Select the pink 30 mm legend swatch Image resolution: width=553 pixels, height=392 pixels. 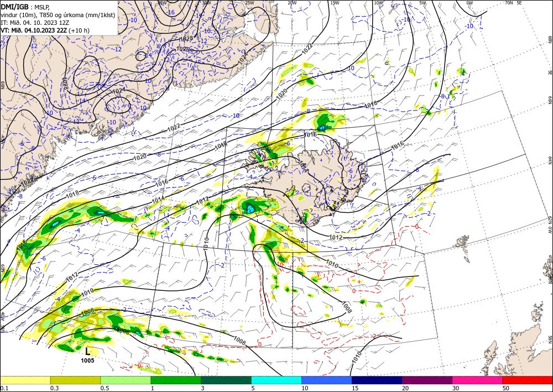coord(478,380)
